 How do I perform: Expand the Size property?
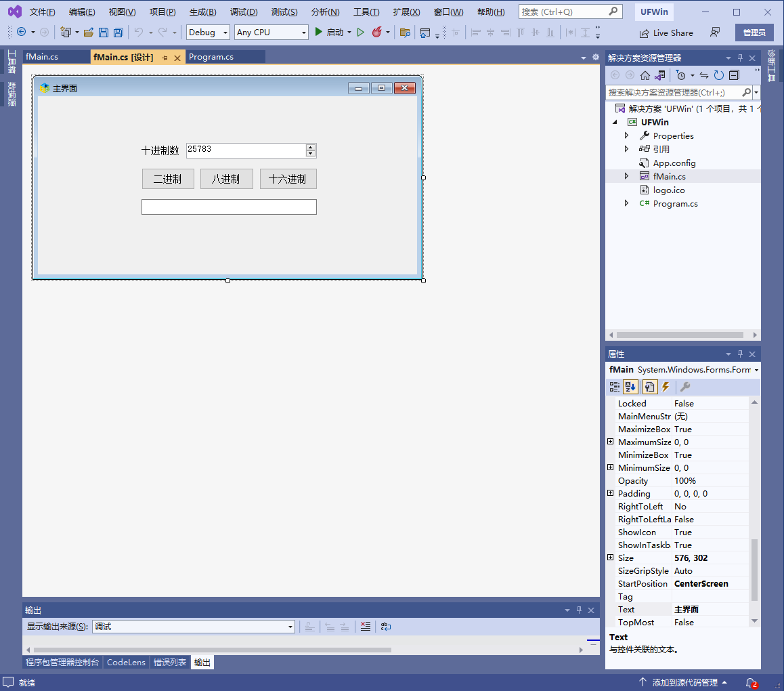611,558
